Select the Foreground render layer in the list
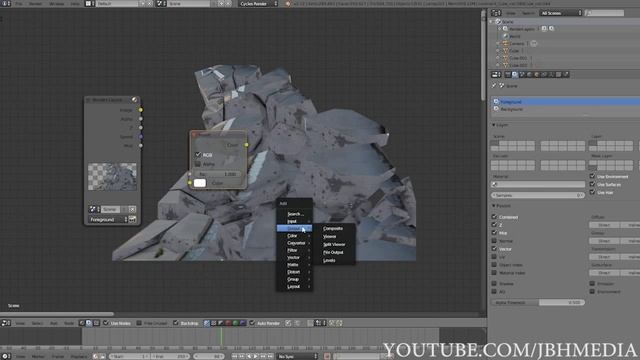Viewport: 640px width, 360px height. [x=565, y=101]
